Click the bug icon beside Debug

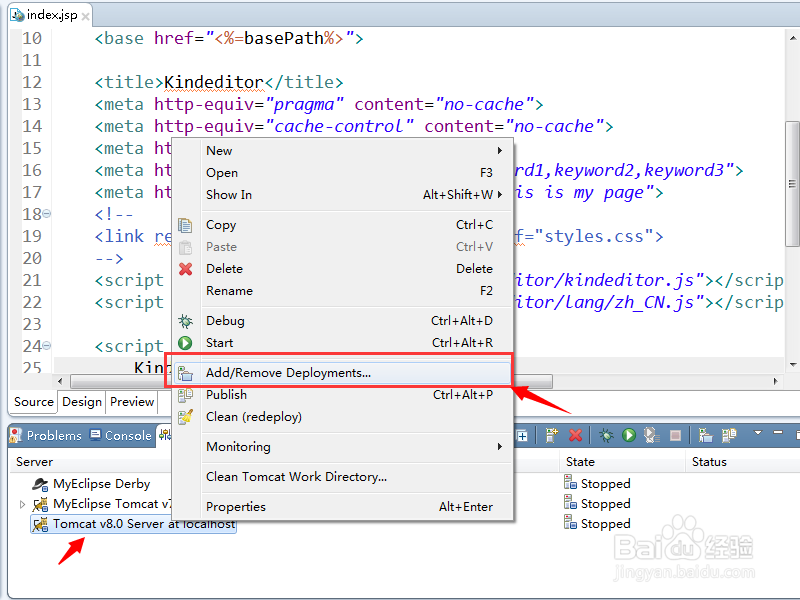coord(185,321)
